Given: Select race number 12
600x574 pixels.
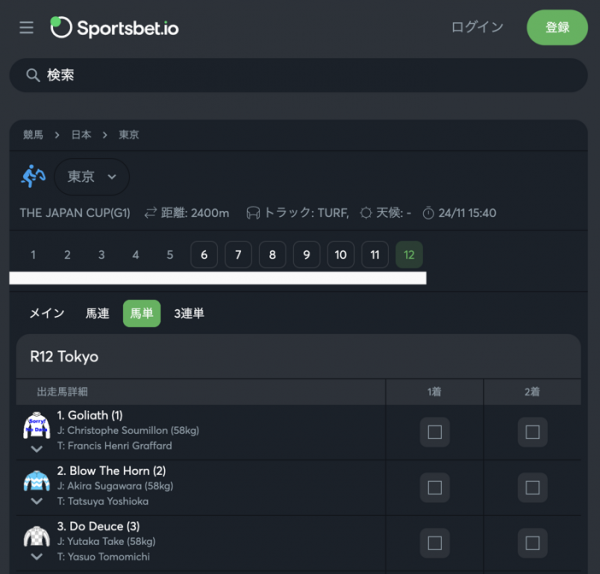Looking at the screenshot, I should coord(409,254).
